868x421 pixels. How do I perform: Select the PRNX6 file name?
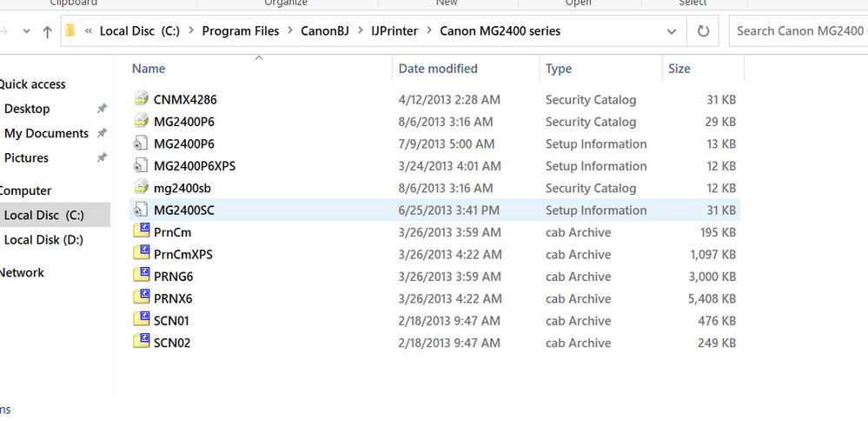click(x=173, y=298)
